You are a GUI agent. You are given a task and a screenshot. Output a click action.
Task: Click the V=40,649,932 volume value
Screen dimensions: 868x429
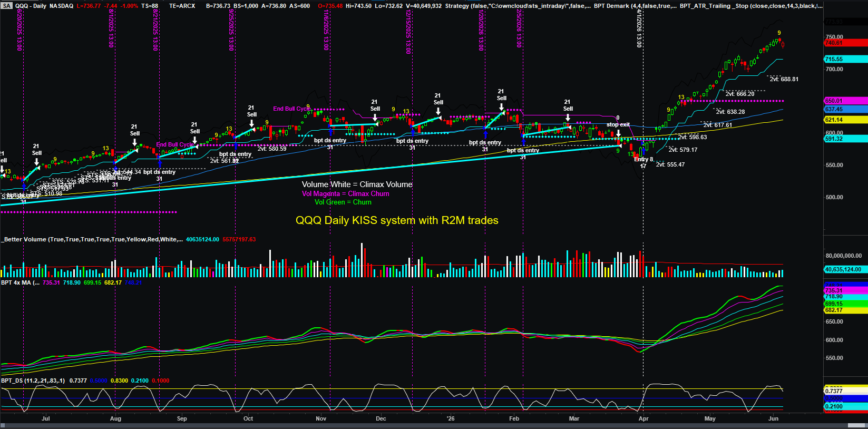424,6
